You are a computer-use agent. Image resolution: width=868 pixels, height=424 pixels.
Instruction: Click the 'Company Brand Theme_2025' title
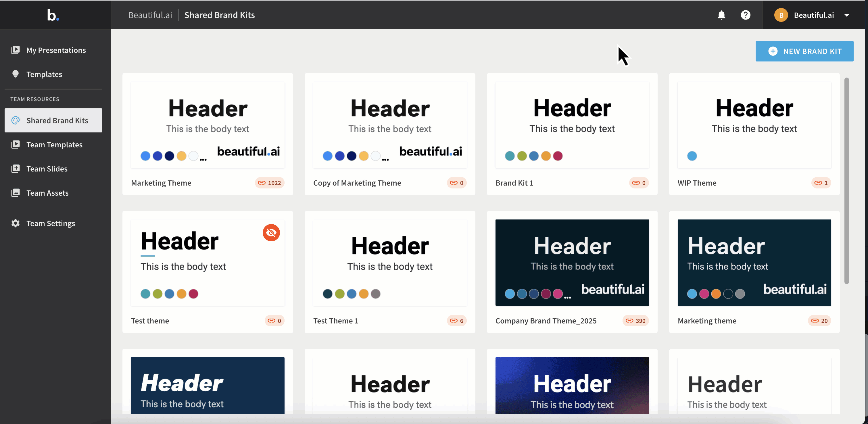[546, 321]
